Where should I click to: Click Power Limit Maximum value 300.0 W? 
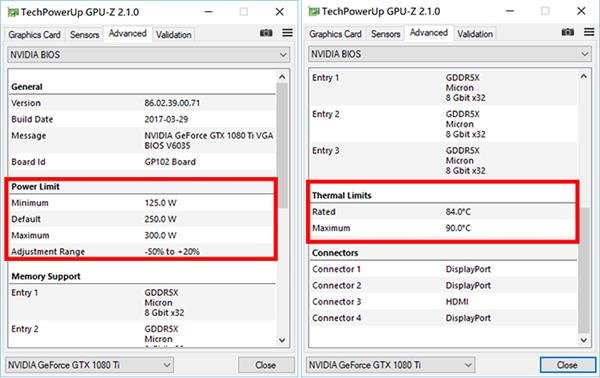point(160,235)
